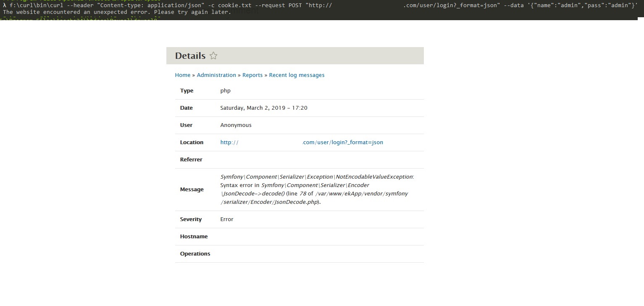Open the Home breadcrumb link
The height and width of the screenshot is (306, 644).
tap(183, 75)
